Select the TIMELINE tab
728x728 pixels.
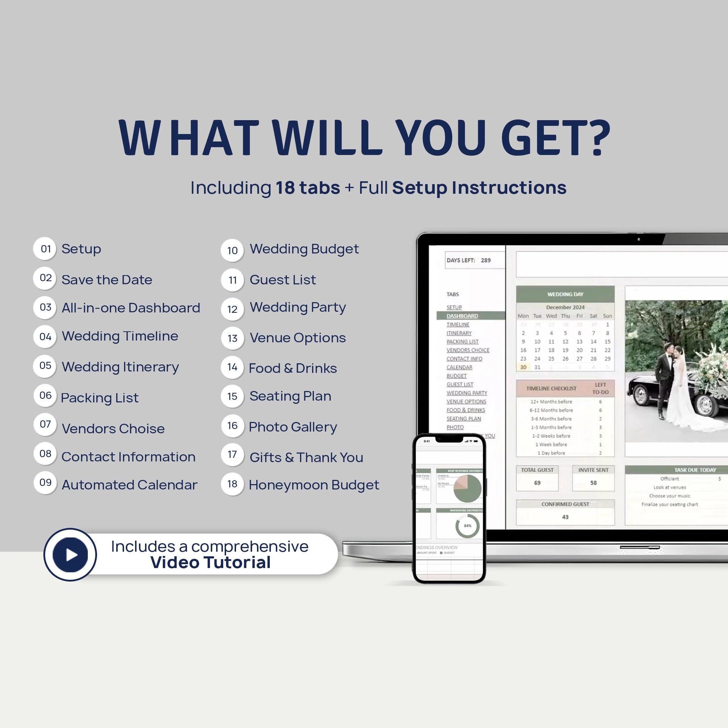(458, 331)
